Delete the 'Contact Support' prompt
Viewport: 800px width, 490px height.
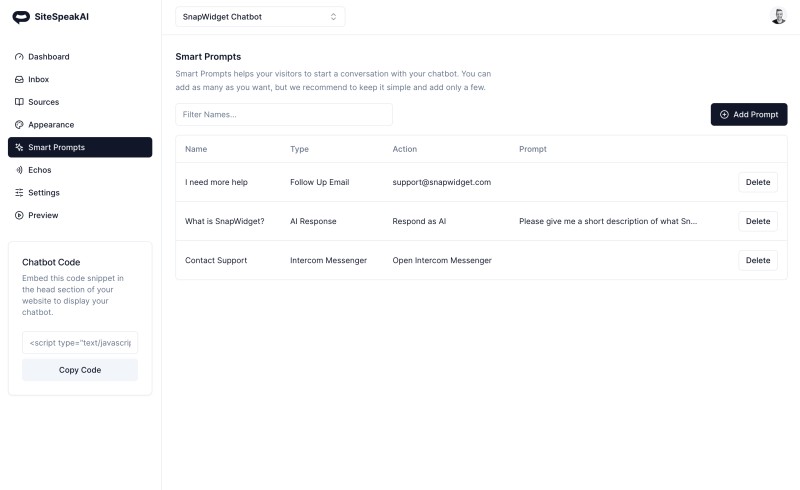click(758, 260)
